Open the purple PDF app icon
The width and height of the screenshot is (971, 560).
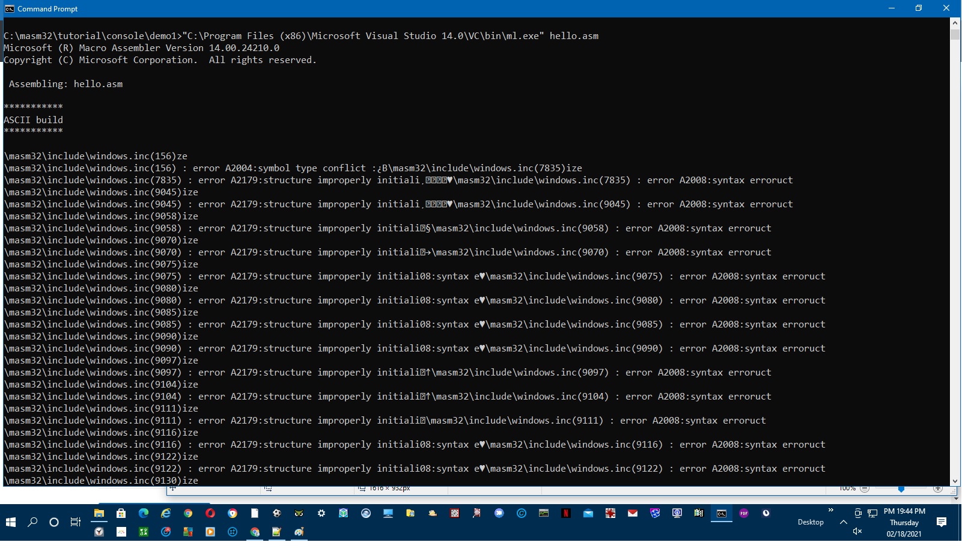tap(744, 513)
